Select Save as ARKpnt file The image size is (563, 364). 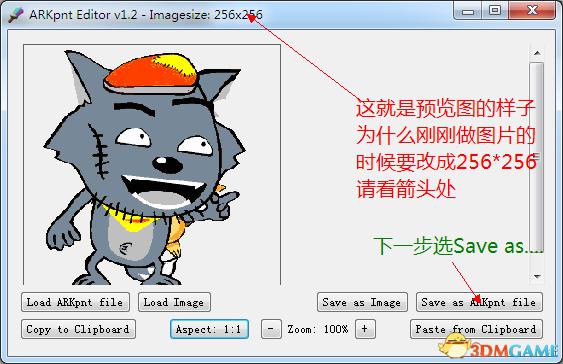479,302
